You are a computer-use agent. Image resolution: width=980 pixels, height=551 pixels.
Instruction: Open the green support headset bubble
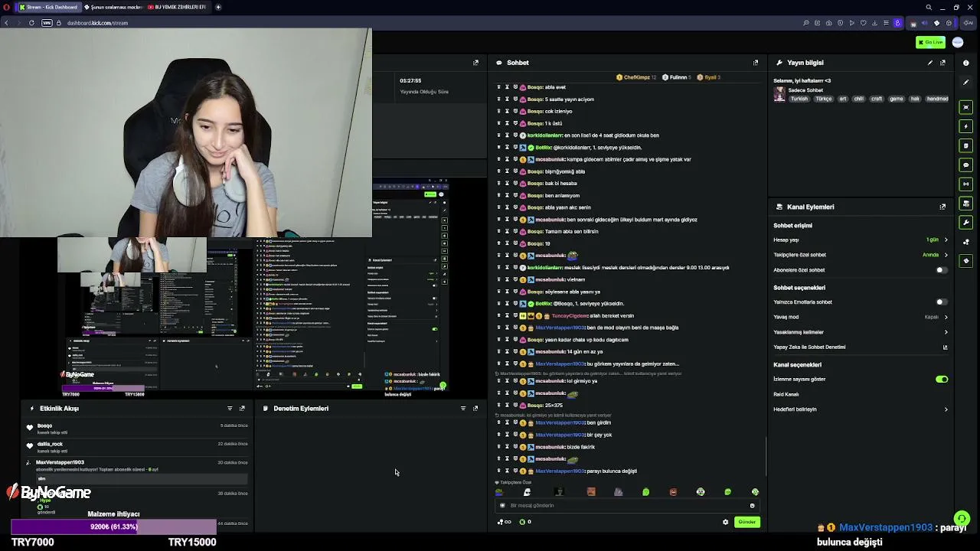(962, 519)
